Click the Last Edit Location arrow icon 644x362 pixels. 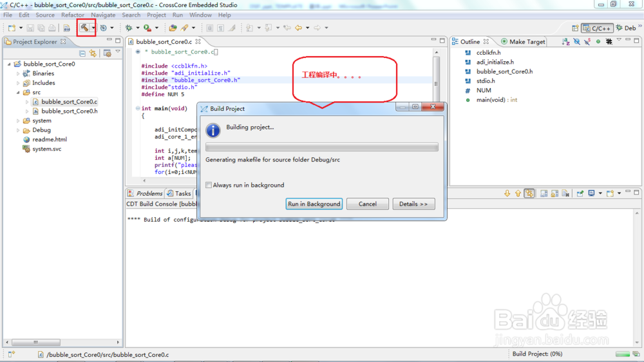[287, 28]
